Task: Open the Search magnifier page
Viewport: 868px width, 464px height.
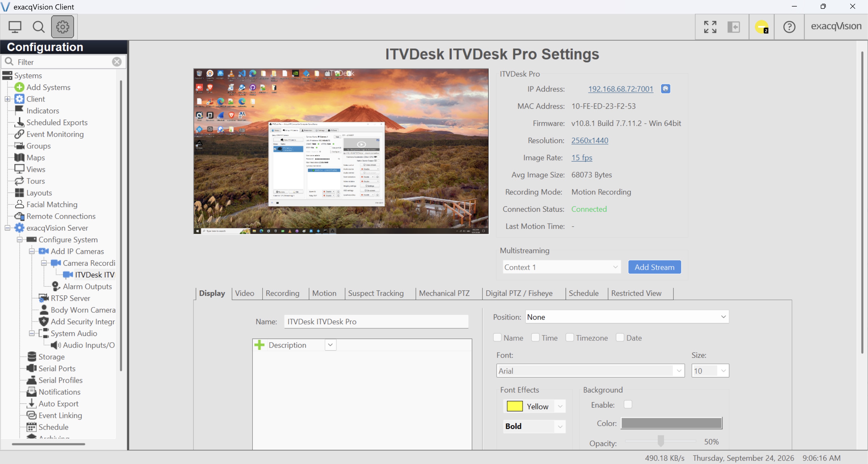Action: (x=38, y=27)
